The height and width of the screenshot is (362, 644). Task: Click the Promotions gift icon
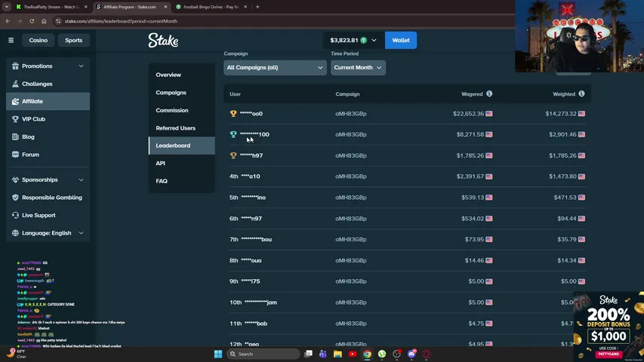click(x=15, y=66)
